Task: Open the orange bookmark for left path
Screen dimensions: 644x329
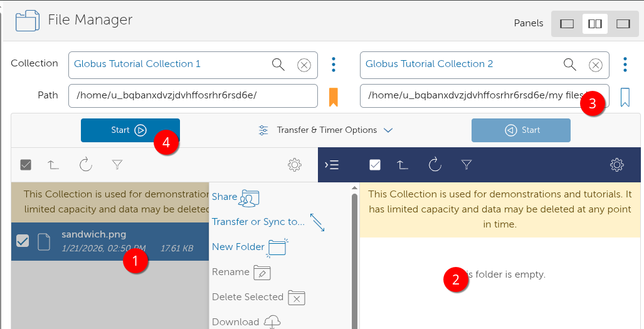Action: (334, 97)
